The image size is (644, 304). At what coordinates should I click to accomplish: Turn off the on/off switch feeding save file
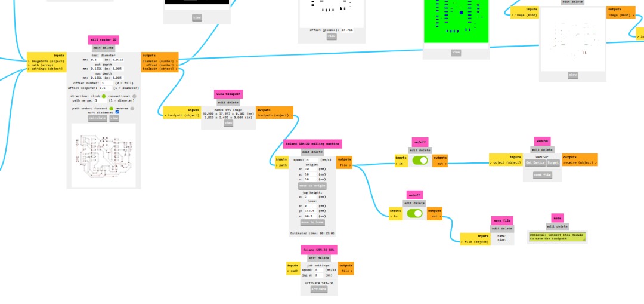pyautogui.click(x=414, y=213)
